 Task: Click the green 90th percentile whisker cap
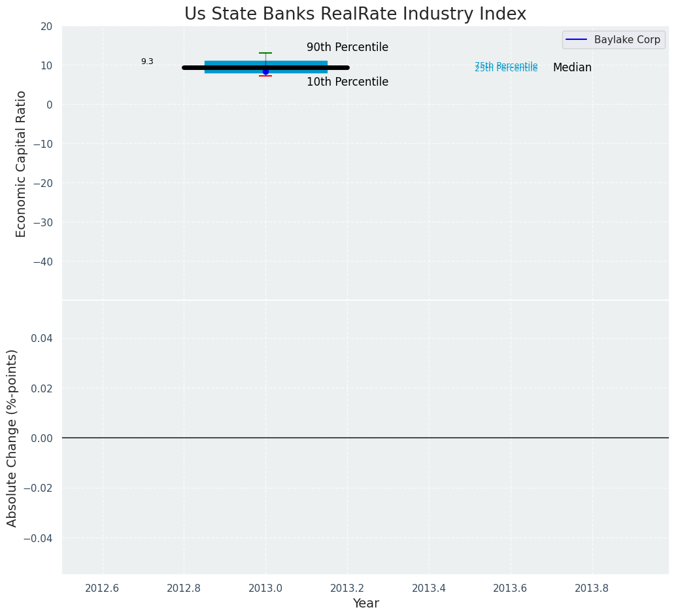(265, 53)
